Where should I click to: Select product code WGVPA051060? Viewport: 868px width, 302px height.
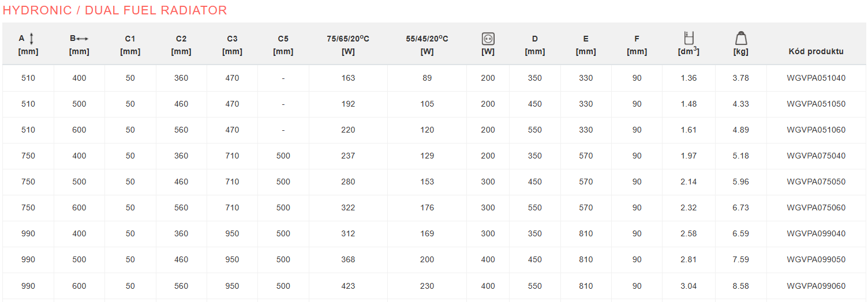(816, 130)
